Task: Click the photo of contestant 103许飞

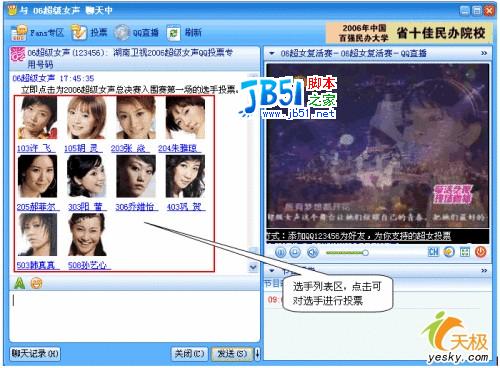Action: [37, 117]
